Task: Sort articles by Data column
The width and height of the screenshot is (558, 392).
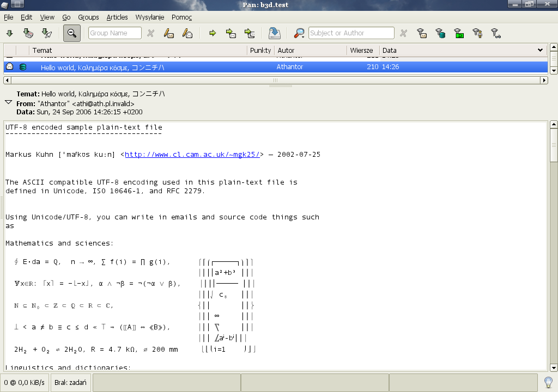Action: tap(463, 51)
